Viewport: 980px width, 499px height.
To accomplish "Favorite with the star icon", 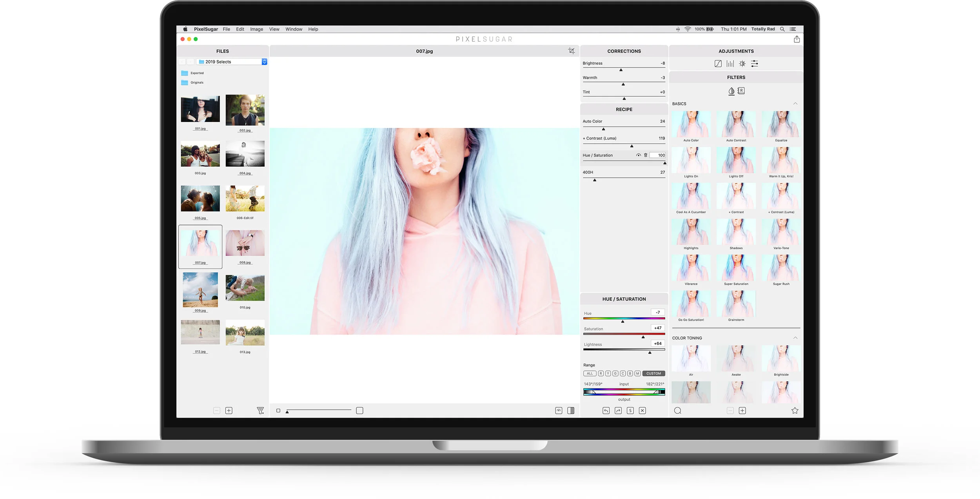I will (x=795, y=411).
